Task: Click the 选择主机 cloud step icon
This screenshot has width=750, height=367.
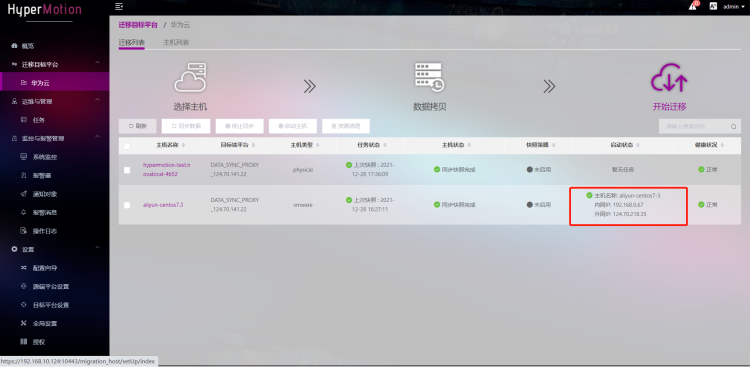Action: 190,78
